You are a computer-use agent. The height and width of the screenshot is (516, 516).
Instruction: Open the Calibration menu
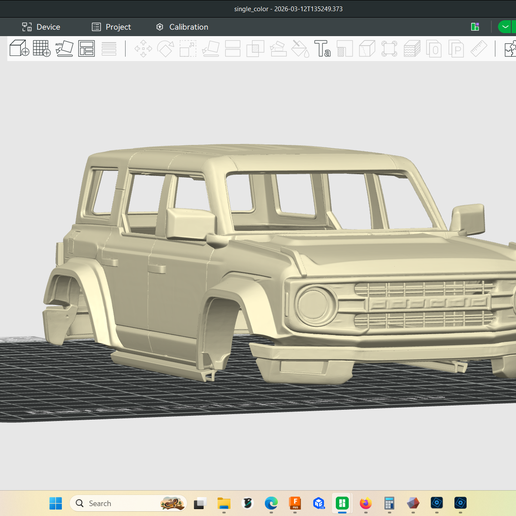182,27
